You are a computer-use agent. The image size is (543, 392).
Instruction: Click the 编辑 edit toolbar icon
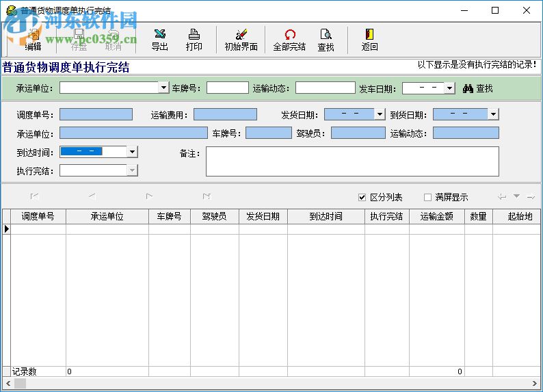coord(34,40)
